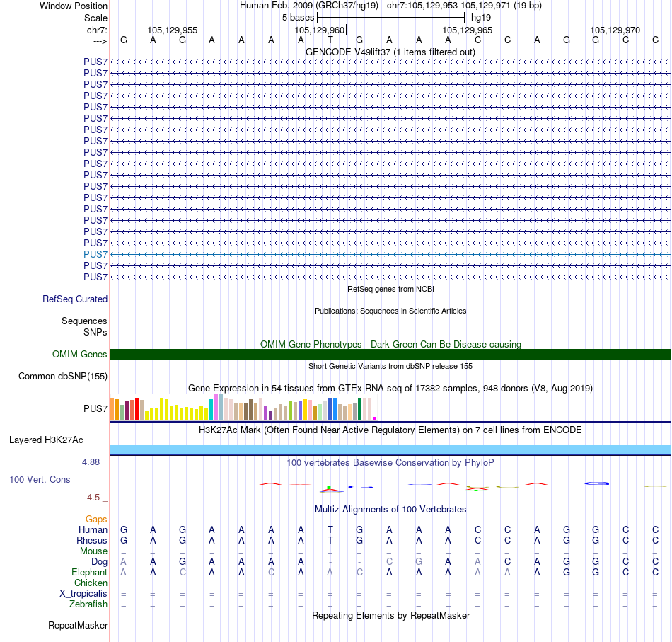Open the Repeating Elements by RepeatMasker title

(390, 616)
